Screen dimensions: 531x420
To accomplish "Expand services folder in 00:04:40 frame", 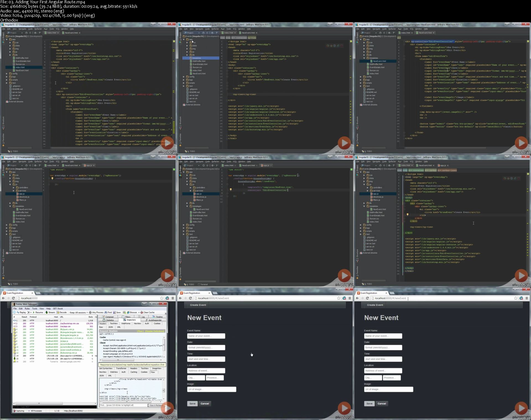I will click(x=191, y=191).
